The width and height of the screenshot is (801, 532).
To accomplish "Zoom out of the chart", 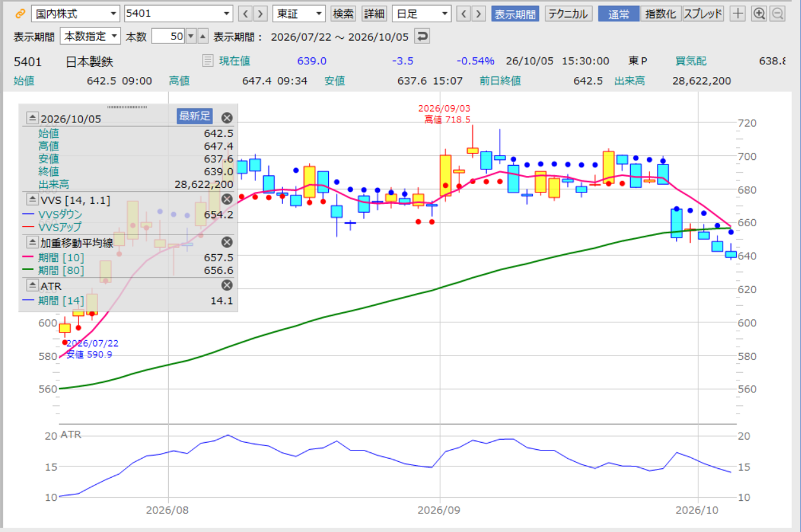I will (777, 13).
